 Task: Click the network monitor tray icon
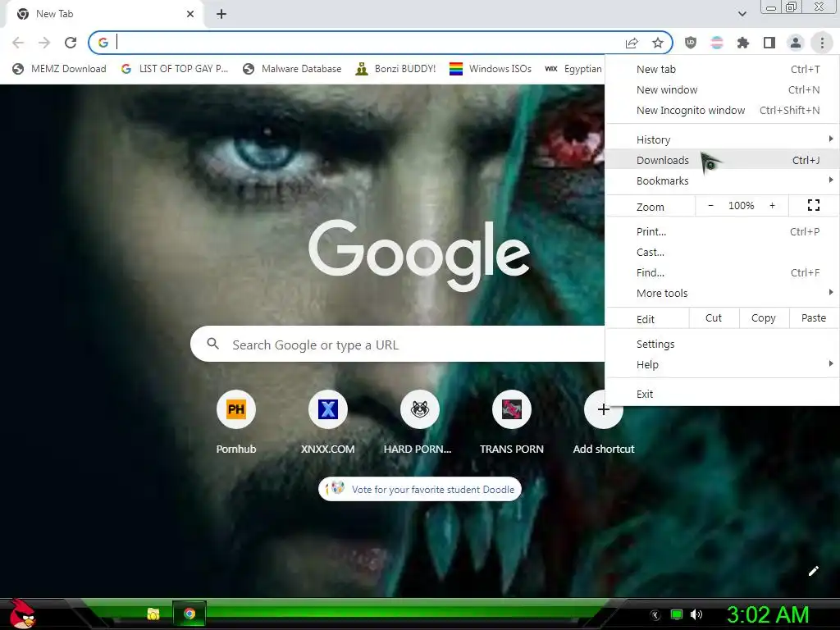[677, 614]
